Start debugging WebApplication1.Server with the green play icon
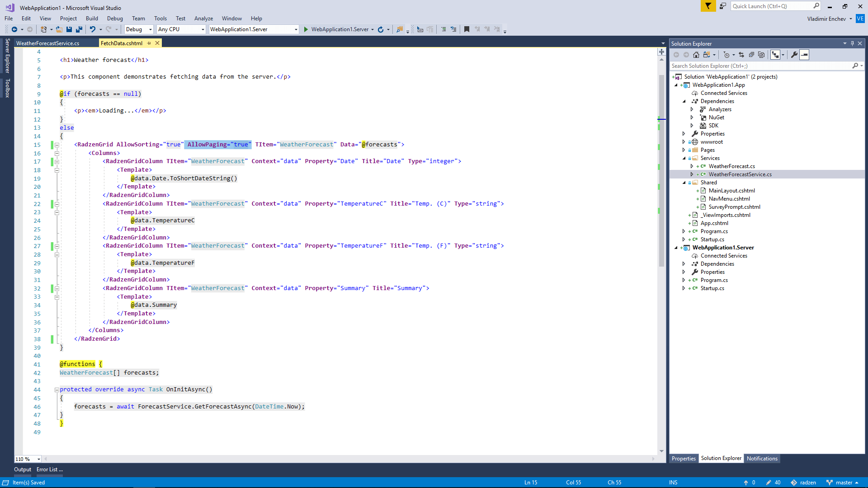The image size is (868, 488). (306, 29)
